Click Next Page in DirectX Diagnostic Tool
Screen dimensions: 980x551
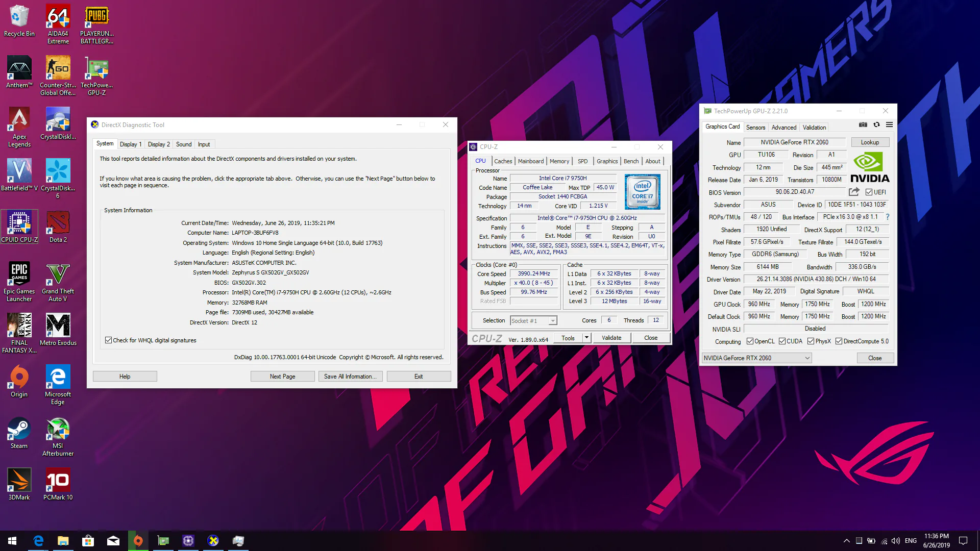click(282, 377)
